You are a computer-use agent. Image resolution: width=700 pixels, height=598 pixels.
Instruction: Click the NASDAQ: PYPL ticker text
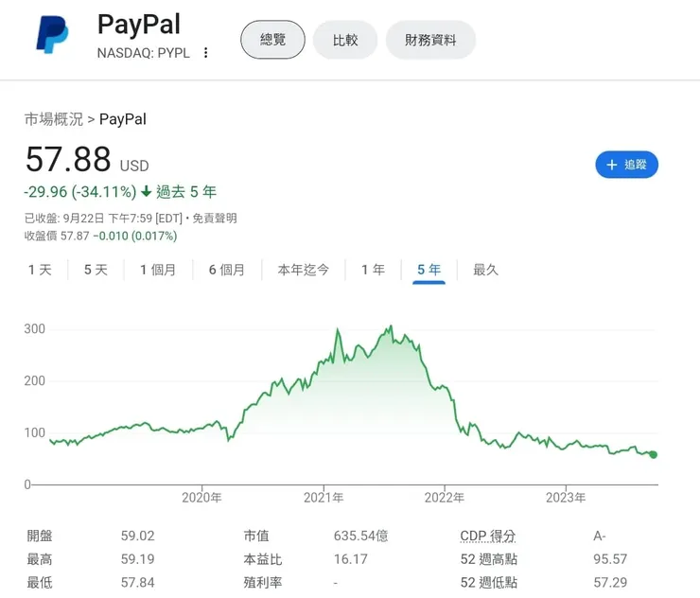pyautogui.click(x=143, y=53)
